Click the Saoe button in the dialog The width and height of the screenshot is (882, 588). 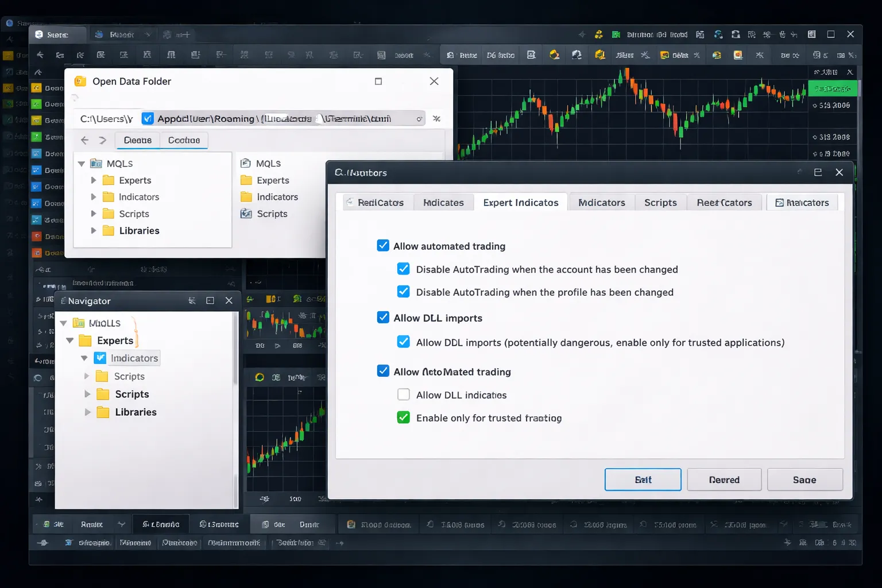pyautogui.click(x=804, y=479)
